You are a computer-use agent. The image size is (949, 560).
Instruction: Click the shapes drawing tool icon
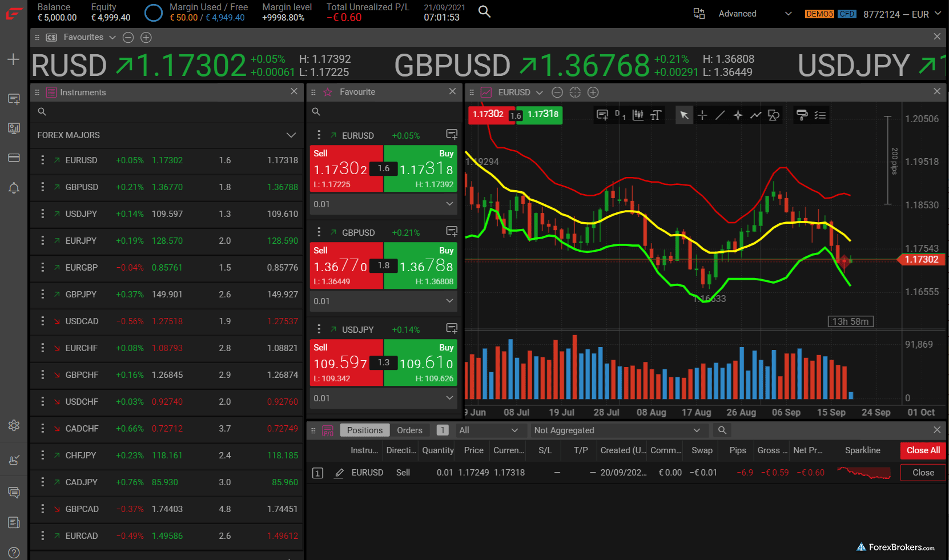click(x=774, y=115)
